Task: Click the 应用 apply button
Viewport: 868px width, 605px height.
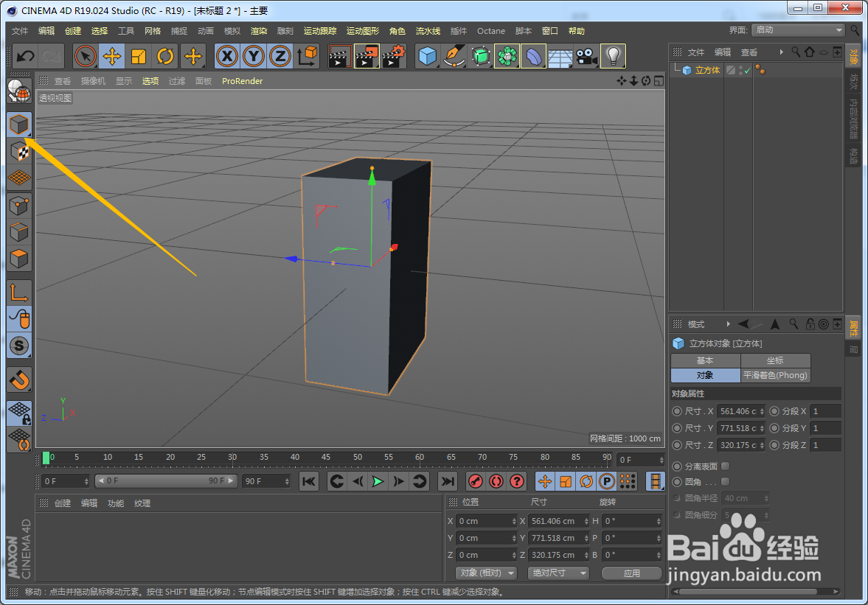Action: click(631, 573)
